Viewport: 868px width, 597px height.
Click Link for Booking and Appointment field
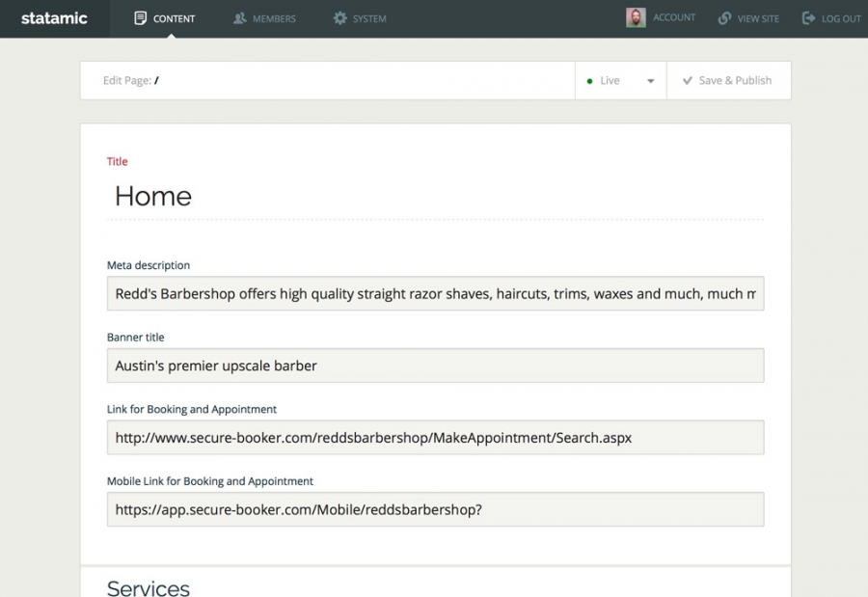pos(435,438)
